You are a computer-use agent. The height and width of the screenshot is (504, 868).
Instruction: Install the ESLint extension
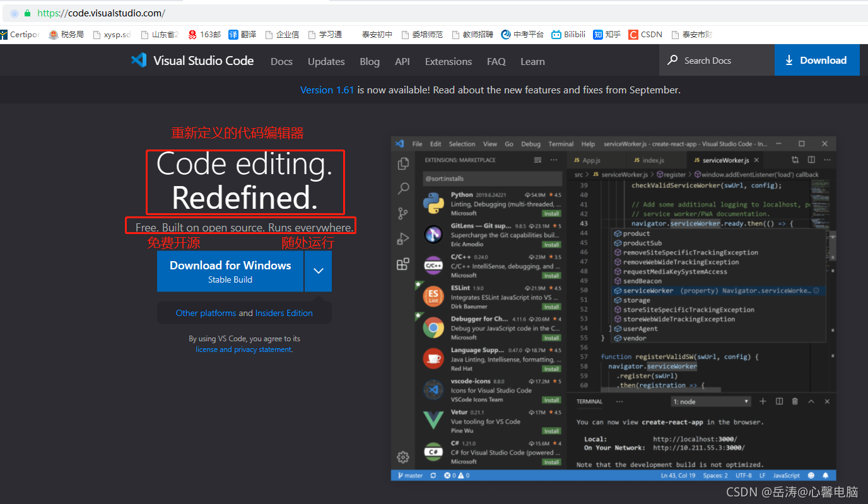point(552,307)
